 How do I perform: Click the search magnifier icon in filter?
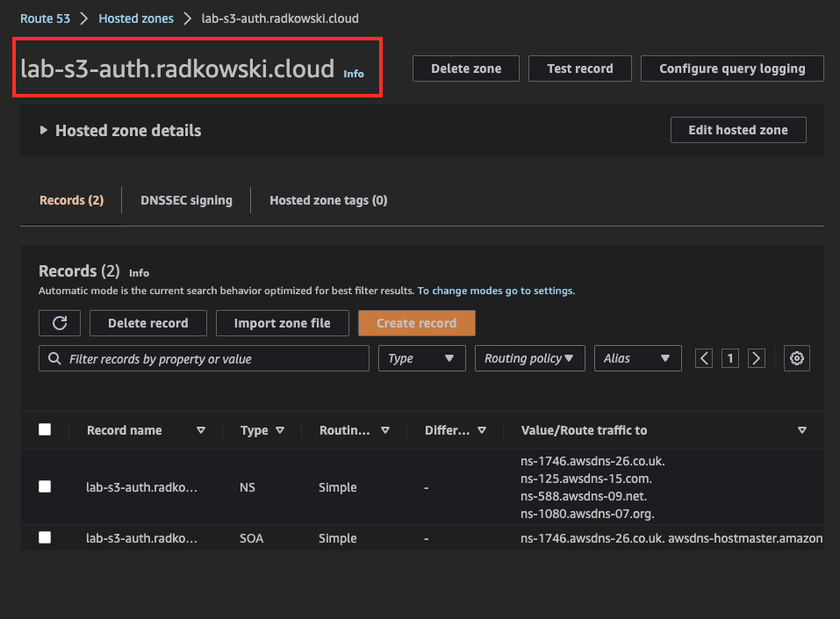(x=54, y=358)
